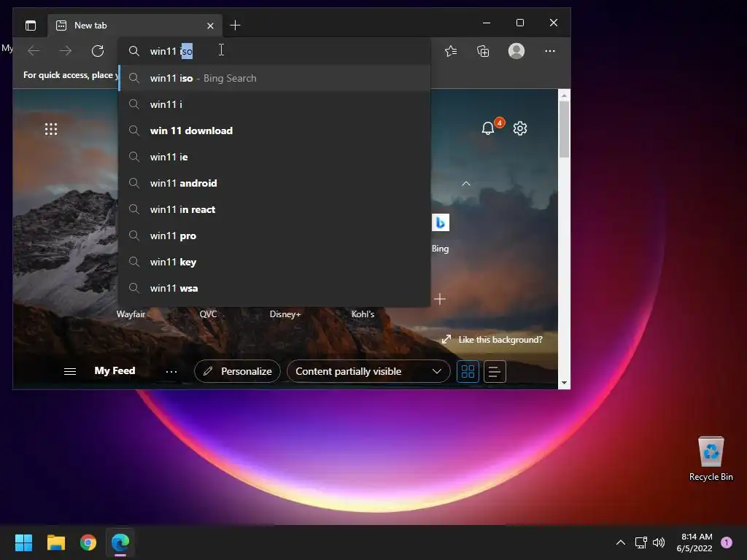Select the Recycle Bin desktop icon
Screen dimensions: 747x560
point(711,459)
